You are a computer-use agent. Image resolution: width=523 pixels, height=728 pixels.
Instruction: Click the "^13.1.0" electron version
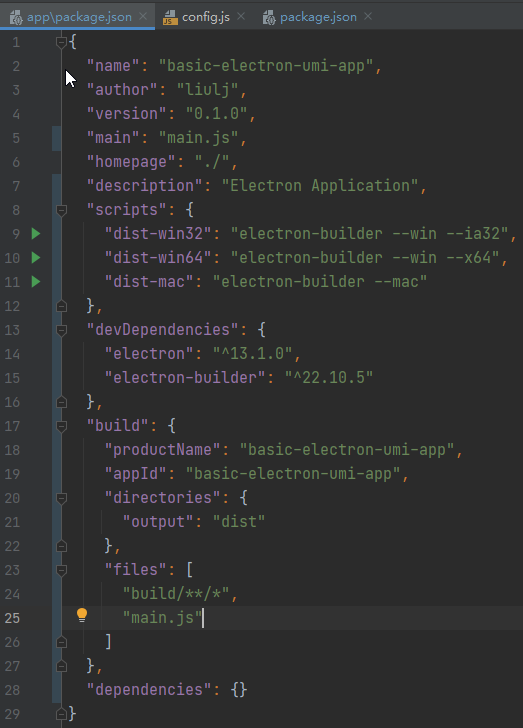pyautogui.click(x=252, y=354)
